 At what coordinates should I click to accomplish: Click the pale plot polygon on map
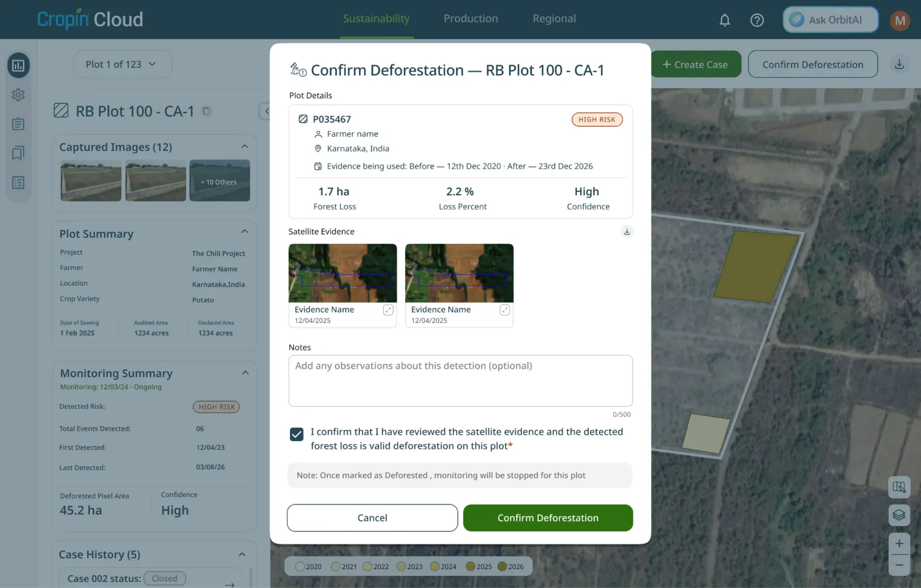[x=706, y=434]
